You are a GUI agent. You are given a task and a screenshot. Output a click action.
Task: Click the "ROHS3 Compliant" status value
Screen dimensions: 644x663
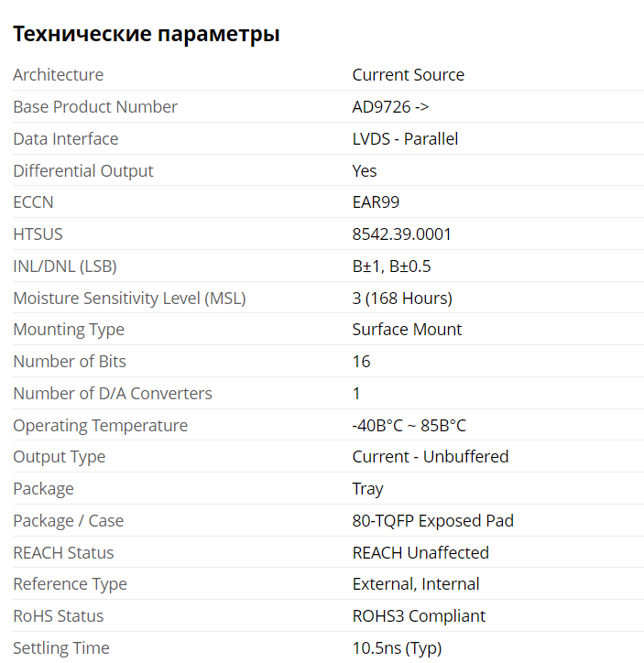coord(419,616)
